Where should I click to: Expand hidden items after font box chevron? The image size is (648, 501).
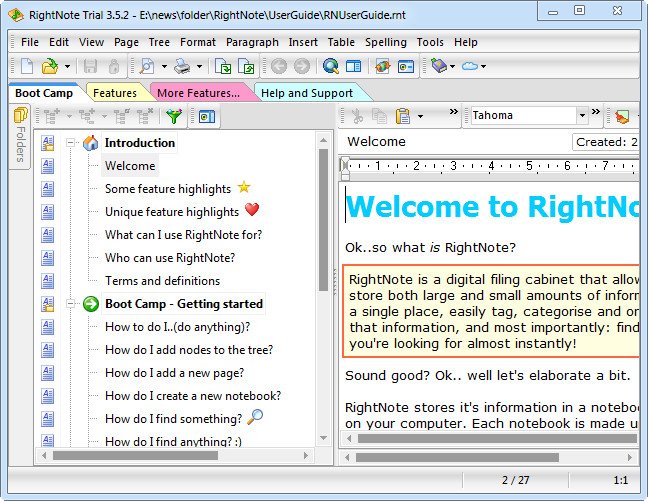(596, 111)
